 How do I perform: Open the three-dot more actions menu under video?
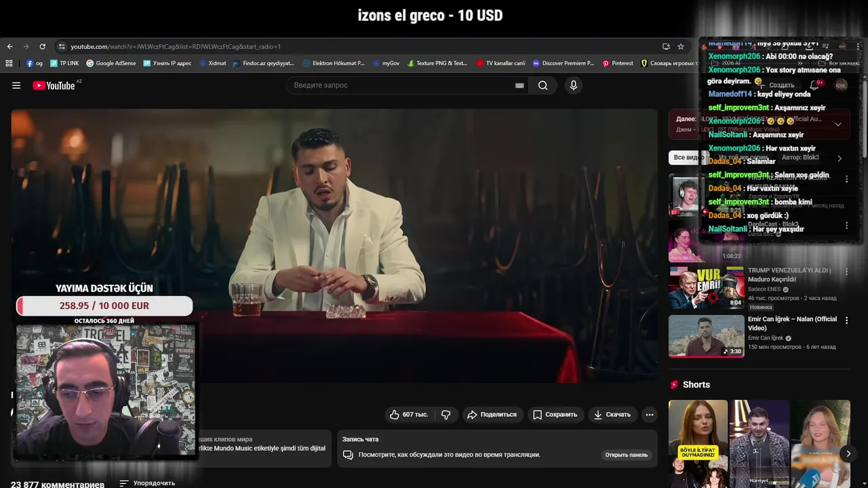click(650, 414)
